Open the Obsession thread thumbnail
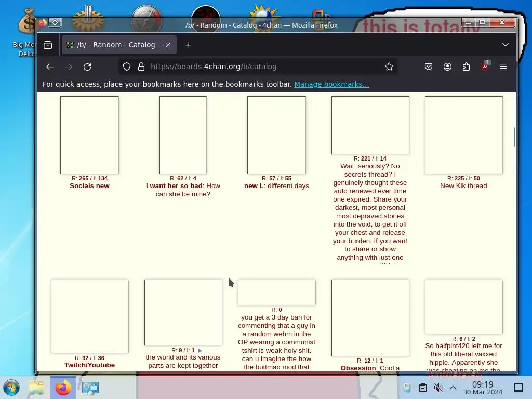 click(370, 318)
